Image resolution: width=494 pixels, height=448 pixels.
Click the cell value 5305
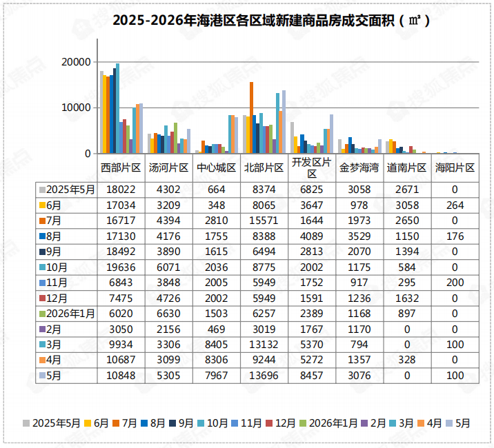pyautogui.click(x=168, y=376)
